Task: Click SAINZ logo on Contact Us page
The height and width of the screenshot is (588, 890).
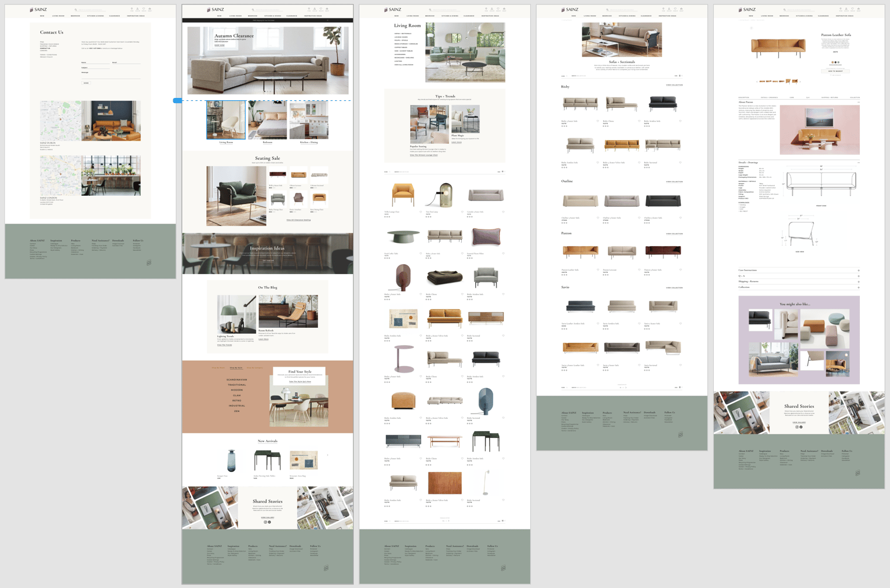Action: [38, 9]
